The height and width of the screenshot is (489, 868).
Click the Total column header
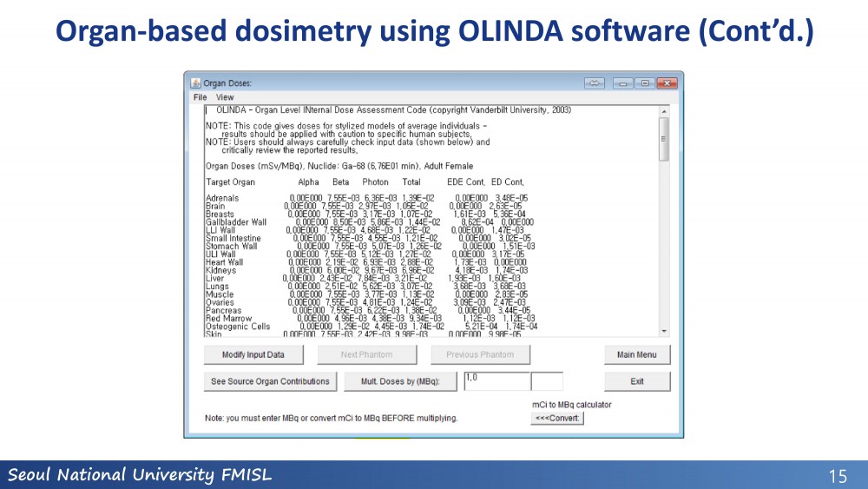coord(411,182)
